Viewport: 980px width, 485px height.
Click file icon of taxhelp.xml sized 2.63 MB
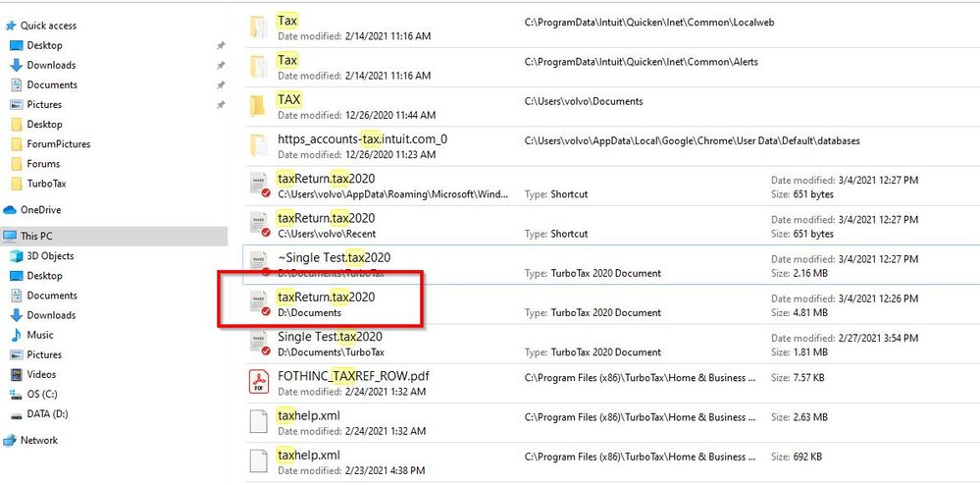click(x=259, y=421)
